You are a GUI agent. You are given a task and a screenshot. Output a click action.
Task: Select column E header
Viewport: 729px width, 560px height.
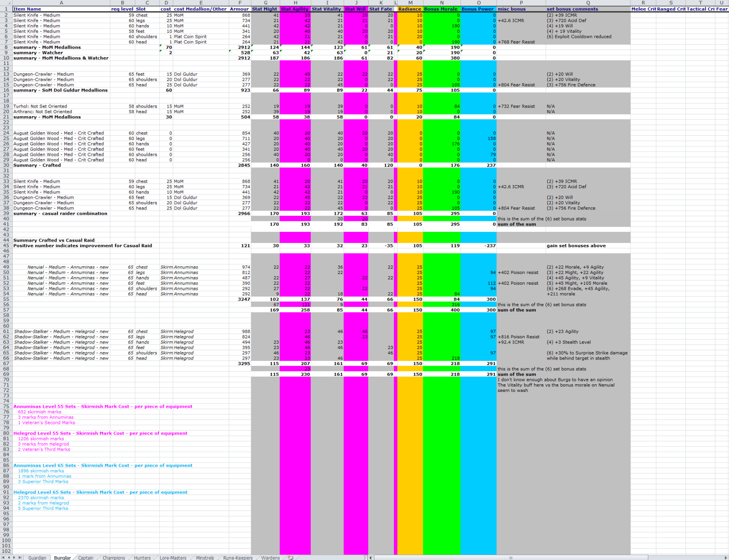201,3
